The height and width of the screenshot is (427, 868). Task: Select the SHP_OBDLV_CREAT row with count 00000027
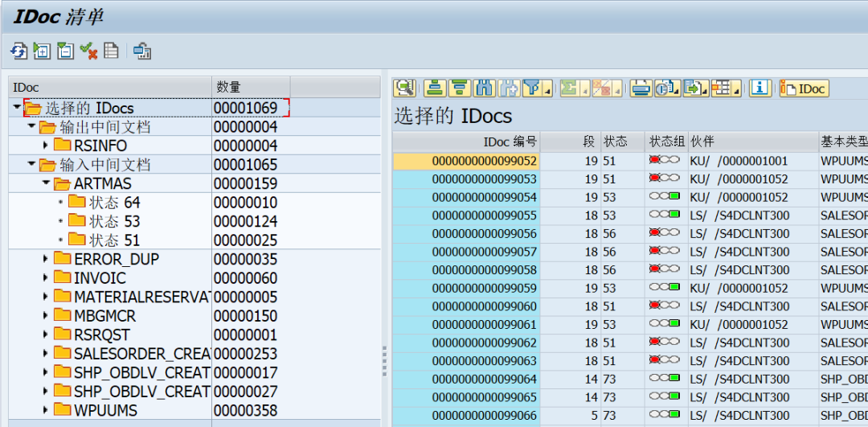[x=194, y=392]
